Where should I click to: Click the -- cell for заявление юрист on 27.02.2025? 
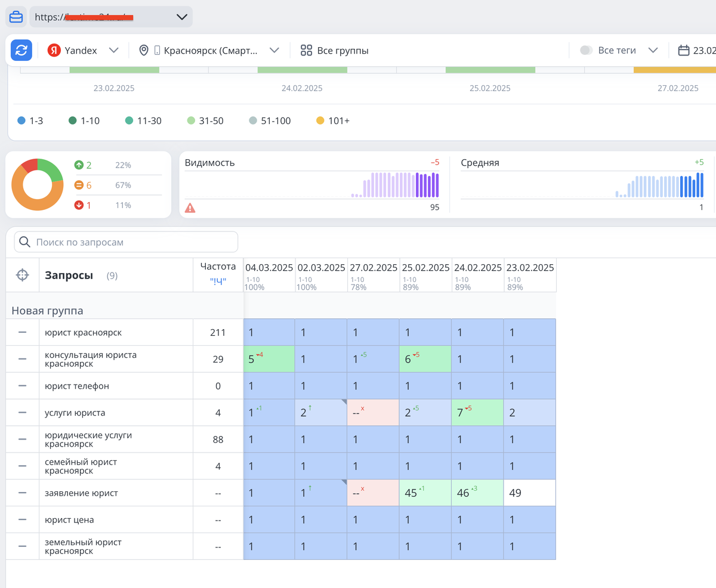(x=374, y=493)
